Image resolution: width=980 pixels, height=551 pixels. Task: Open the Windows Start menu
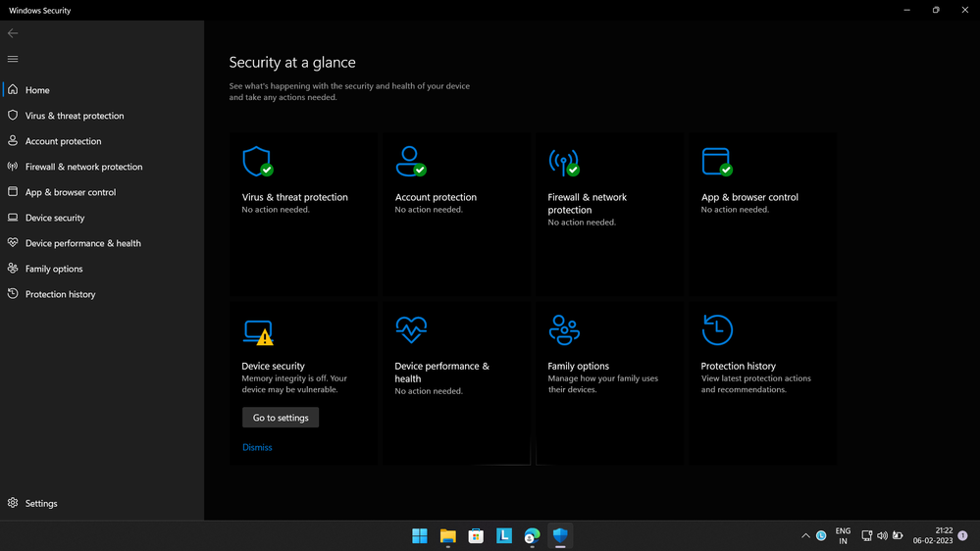coord(420,536)
